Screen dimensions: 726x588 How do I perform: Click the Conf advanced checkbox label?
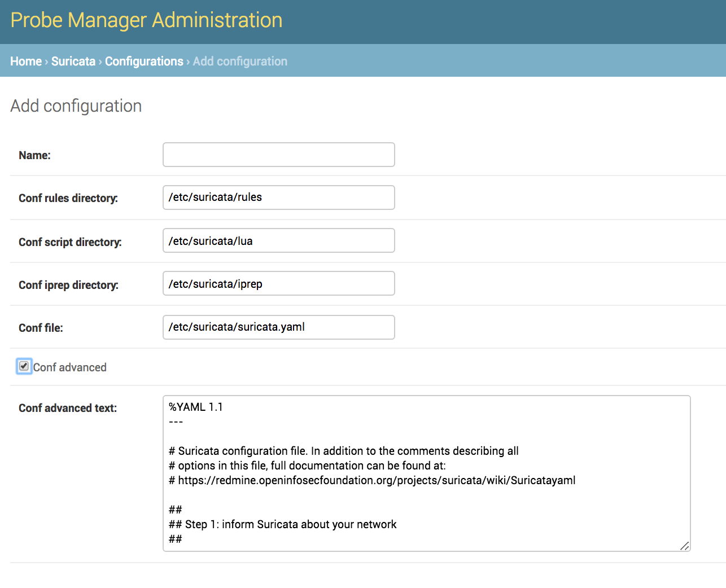pos(70,367)
